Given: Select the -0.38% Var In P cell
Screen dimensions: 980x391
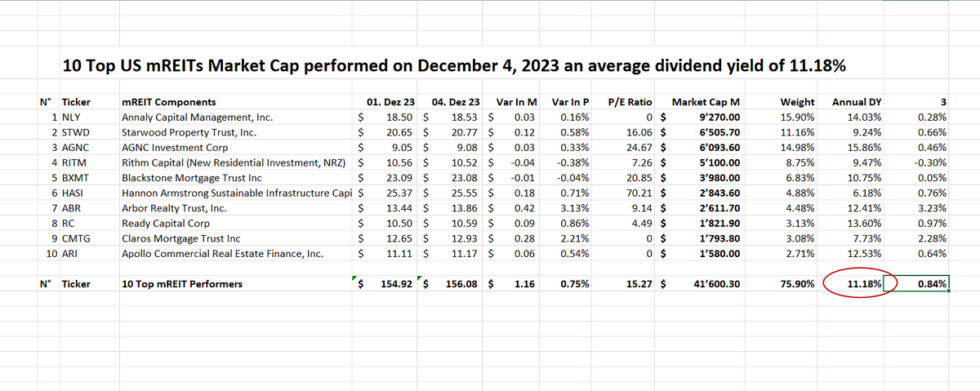Looking at the screenshot, I should [575, 162].
